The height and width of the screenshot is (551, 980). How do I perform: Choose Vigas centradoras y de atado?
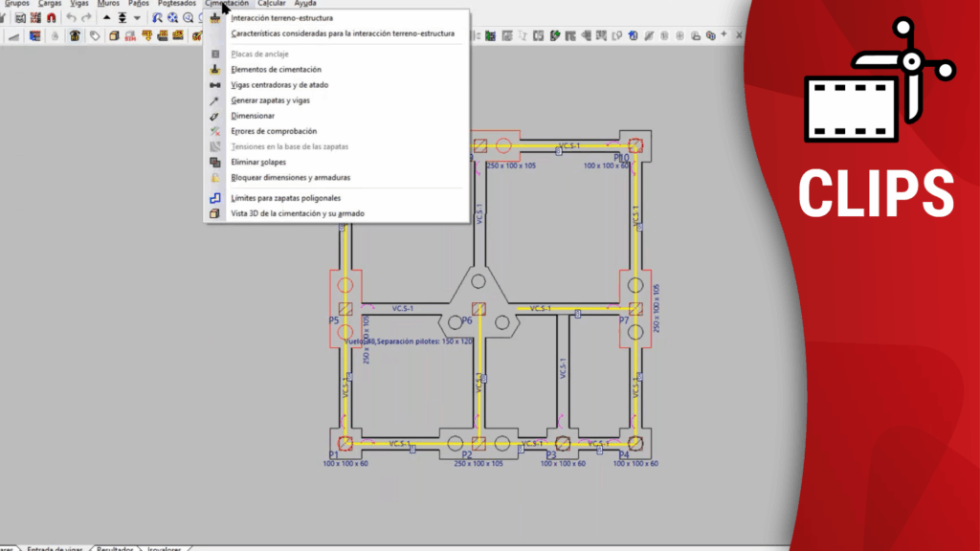pos(279,85)
